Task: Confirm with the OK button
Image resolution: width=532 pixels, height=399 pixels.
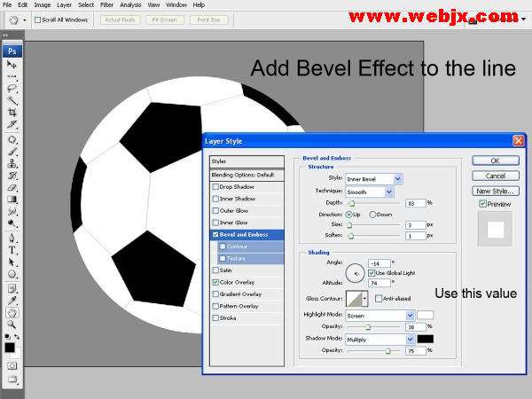Action: [x=496, y=160]
